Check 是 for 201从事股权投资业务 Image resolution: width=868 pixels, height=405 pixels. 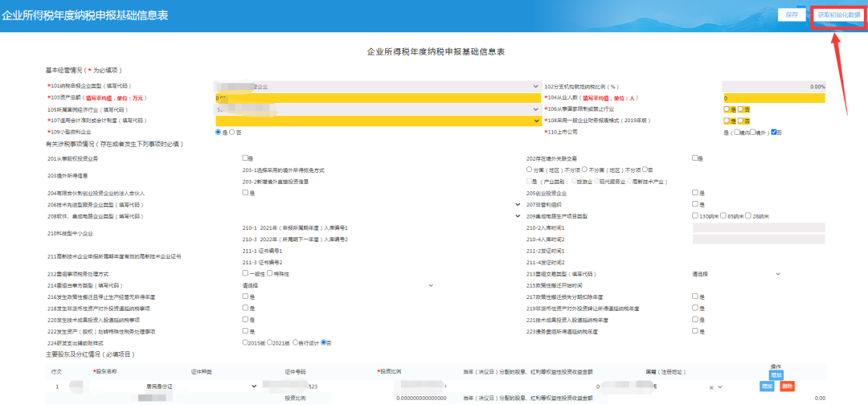pos(245,158)
